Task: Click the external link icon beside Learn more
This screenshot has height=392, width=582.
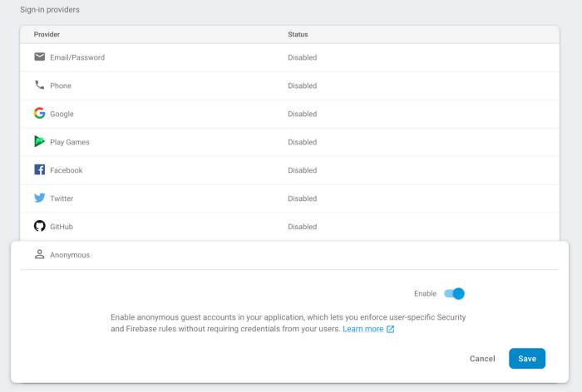Action: (390, 329)
